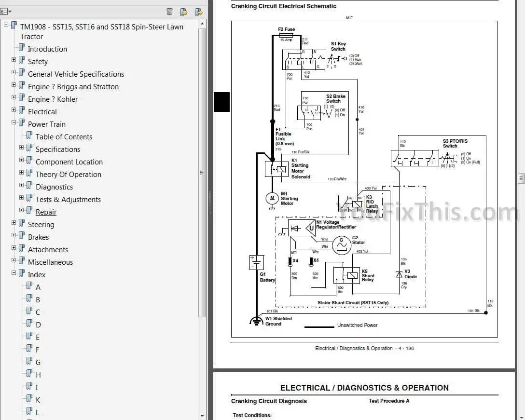
Task: Click the bookmark icon beside Miscellaneous
Action: click(21, 260)
